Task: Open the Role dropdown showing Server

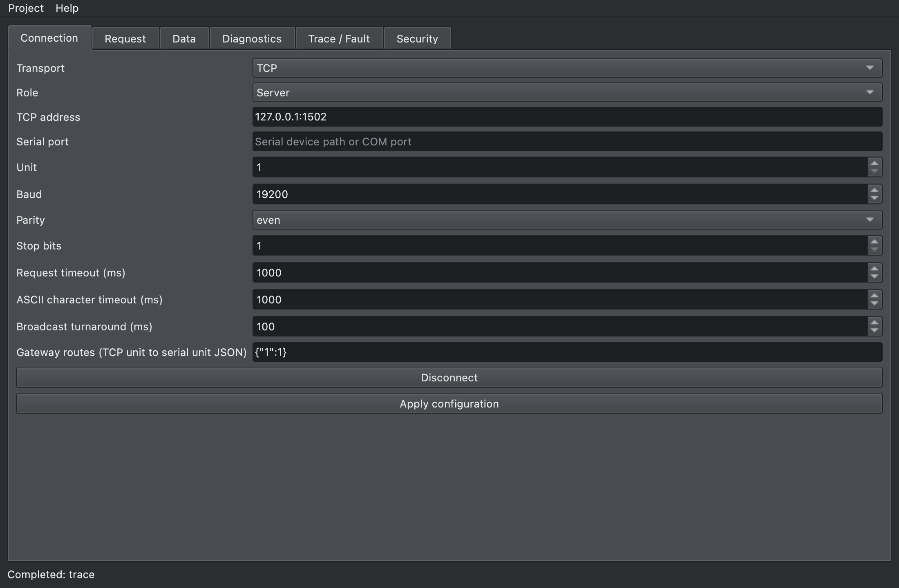Action: click(567, 92)
